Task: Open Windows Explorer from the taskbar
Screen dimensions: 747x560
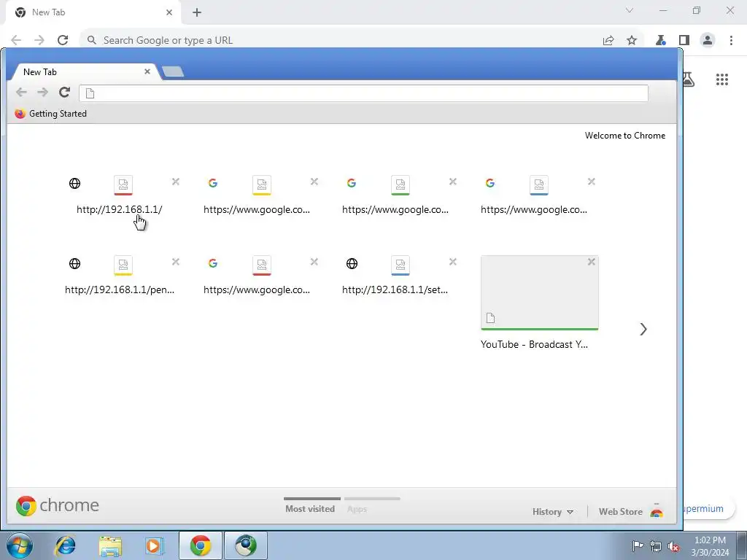Action: pos(110,545)
